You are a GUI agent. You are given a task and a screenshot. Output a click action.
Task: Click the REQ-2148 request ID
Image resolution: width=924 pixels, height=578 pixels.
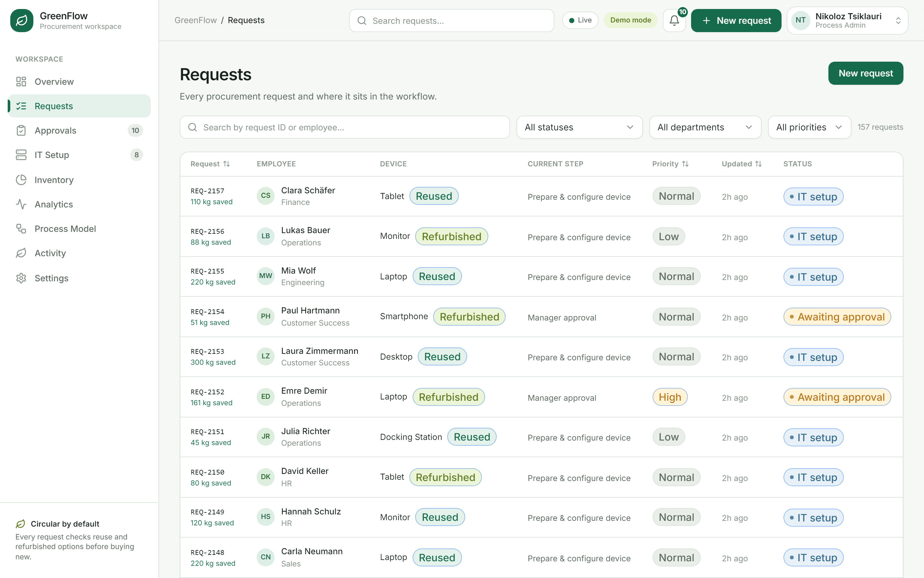[x=207, y=552]
